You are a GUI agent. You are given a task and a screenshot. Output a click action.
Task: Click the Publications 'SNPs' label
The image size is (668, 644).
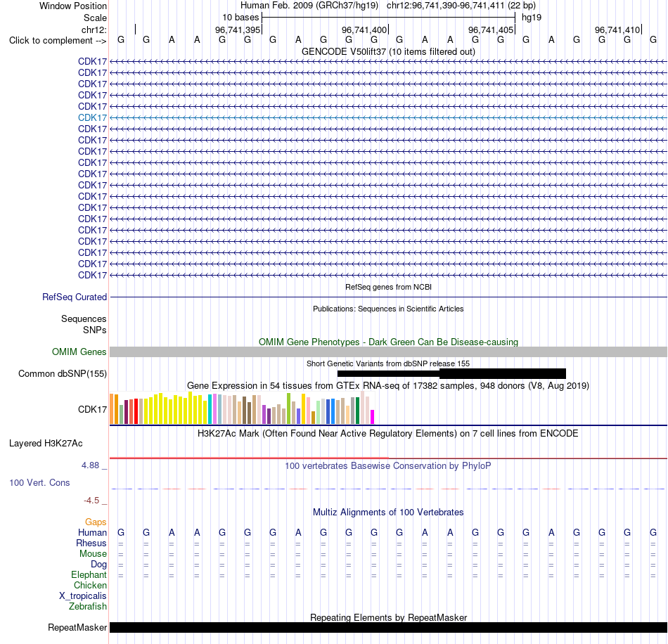tap(95, 330)
